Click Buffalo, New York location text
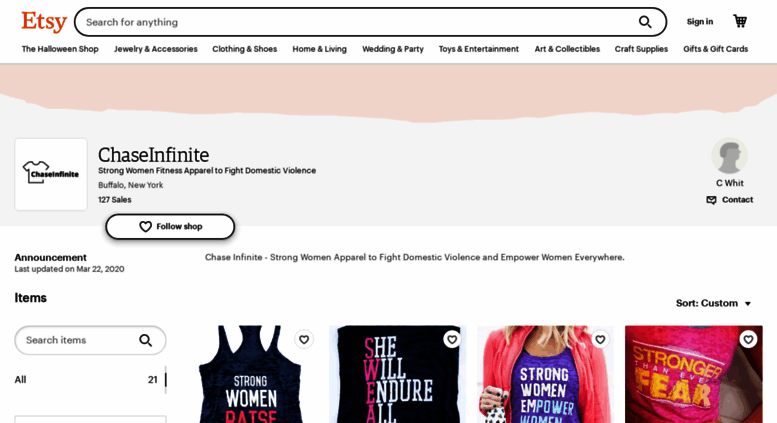Viewport: 777px width, 423px height. coord(130,185)
